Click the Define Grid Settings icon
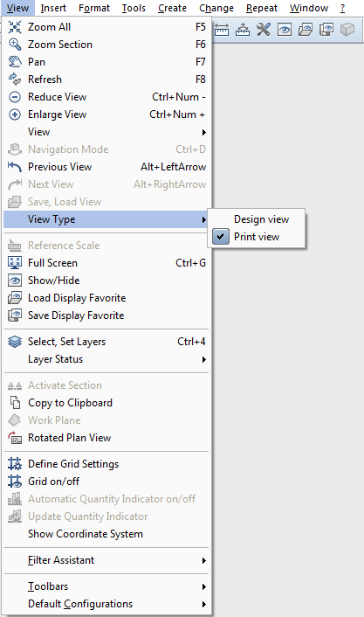 tap(15, 464)
